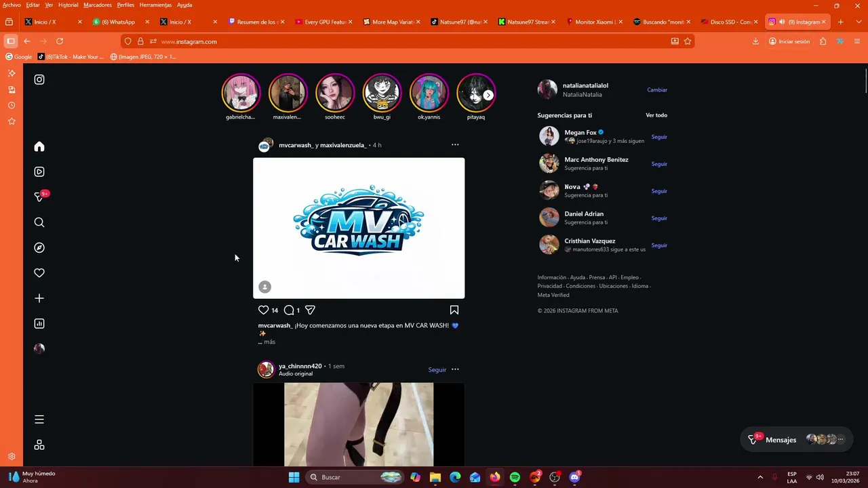Open Iniciar sesión browser account button
This screenshot has width=868, height=488.
pos(789,41)
